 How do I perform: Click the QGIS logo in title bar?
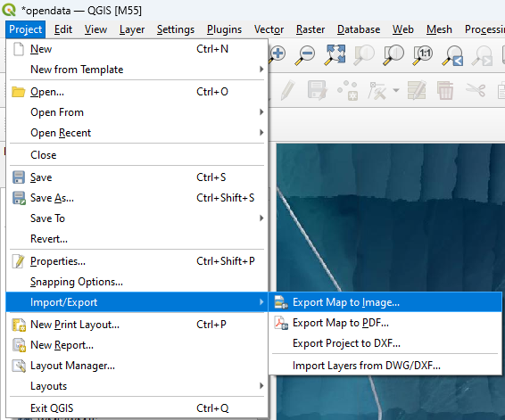pos(9,10)
